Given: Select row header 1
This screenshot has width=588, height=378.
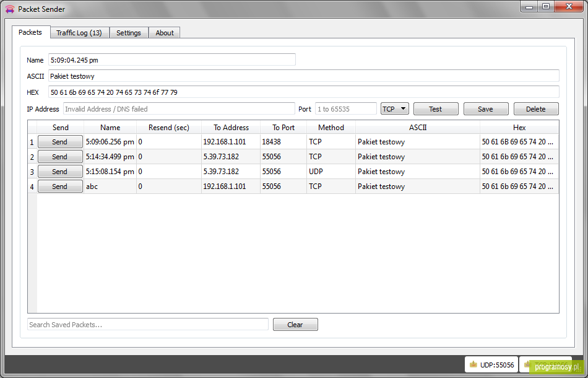Looking at the screenshot, I should [32, 142].
